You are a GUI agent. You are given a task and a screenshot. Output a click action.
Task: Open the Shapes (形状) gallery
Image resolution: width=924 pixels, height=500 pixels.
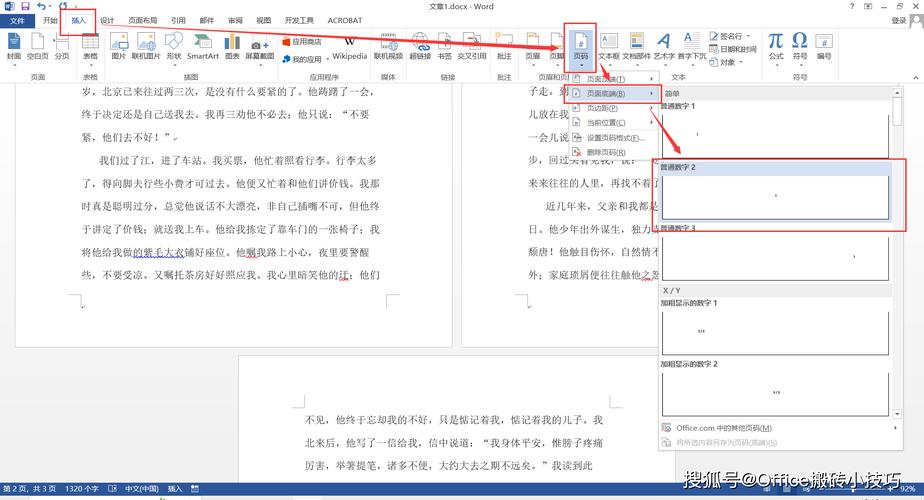(x=174, y=47)
